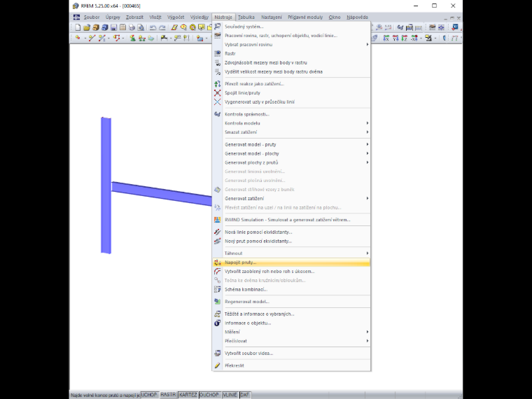Click the Rastr menu entry icon
Viewport: 532px width, 399px height.
click(x=218, y=54)
